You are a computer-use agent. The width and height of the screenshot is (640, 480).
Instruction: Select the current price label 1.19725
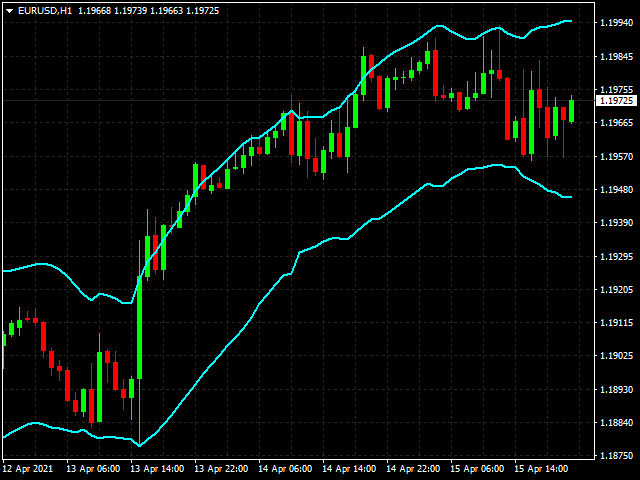pyautogui.click(x=617, y=101)
